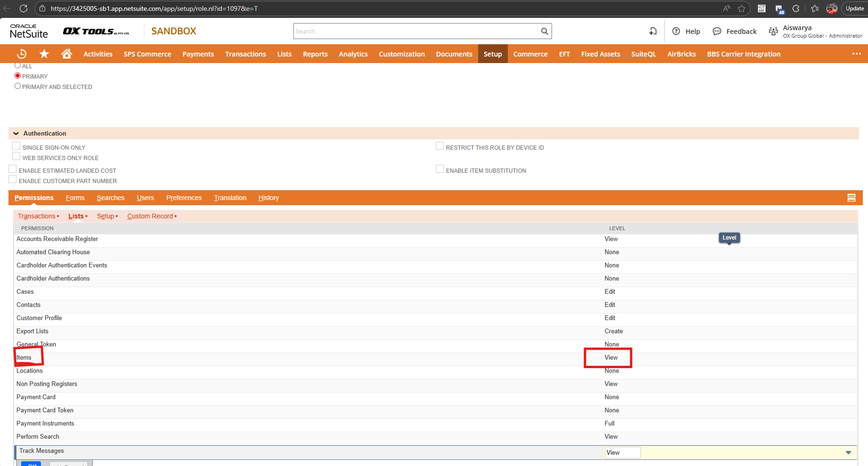This screenshot has height=466, width=868.
Task: Open the three-dot overflow menu in navigation bar
Action: (x=857, y=54)
